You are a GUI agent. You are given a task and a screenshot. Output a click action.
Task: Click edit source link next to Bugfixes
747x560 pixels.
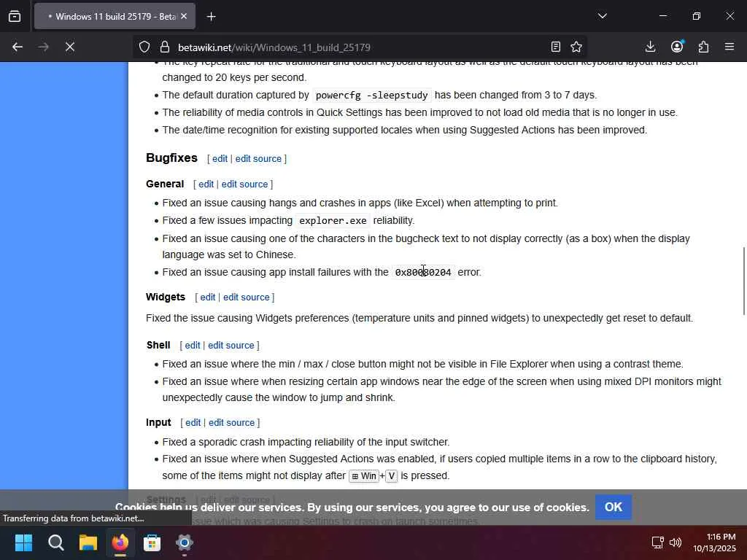258,158
